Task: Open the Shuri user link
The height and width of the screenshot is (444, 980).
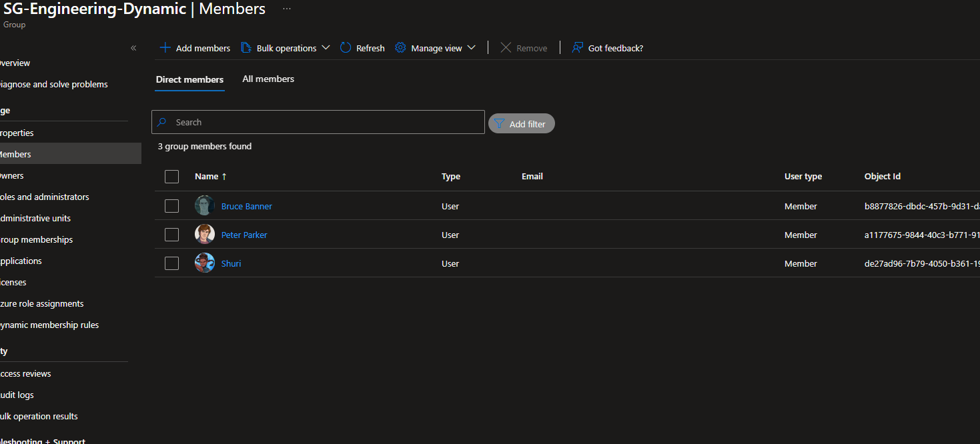Action: [x=231, y=263]
